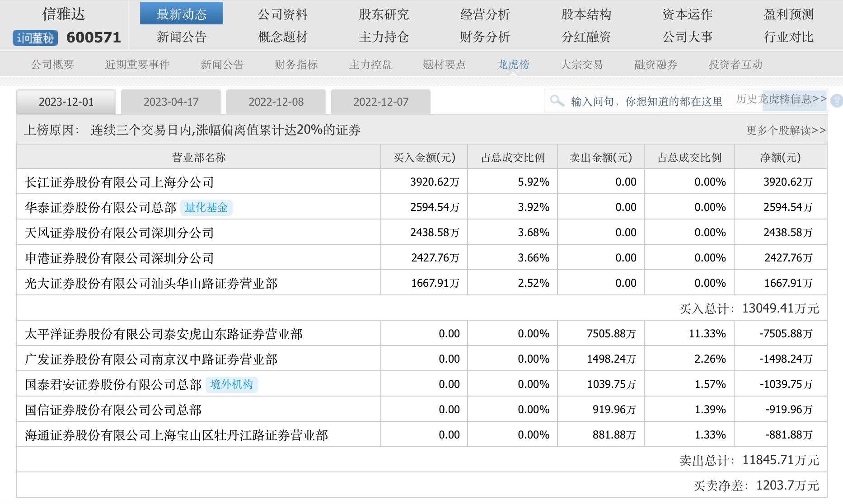Show the 2022-12-08 date tab
Viewport: 843px width, 504px height.
click(276, 102)
